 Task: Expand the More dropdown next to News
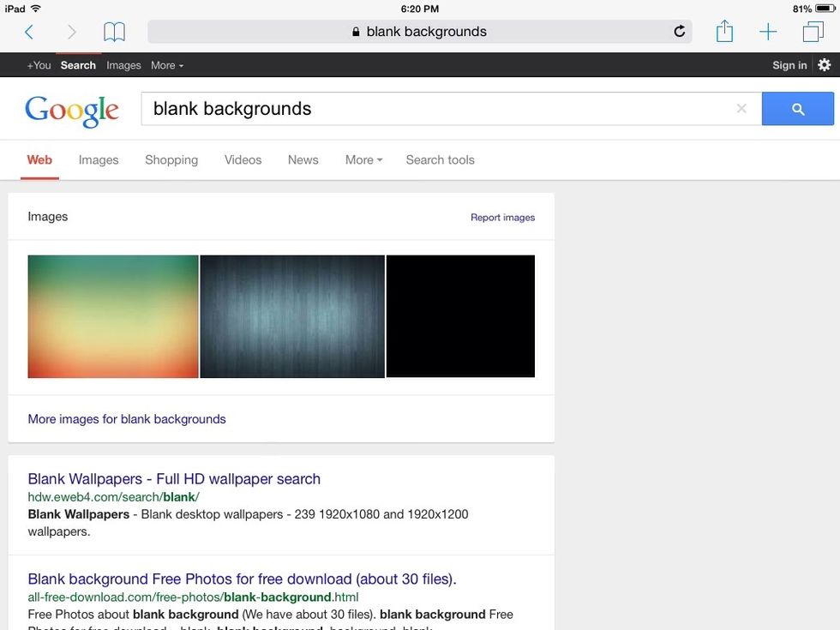coord(363,159)
